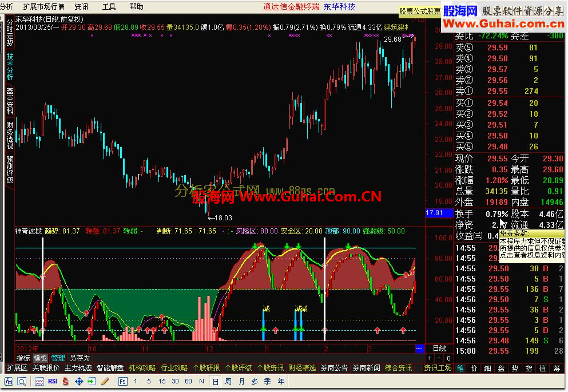The height and width of the screenshot is (392, 568).
Task: Select daily (日) period button
Action: [x=215, y=382]
